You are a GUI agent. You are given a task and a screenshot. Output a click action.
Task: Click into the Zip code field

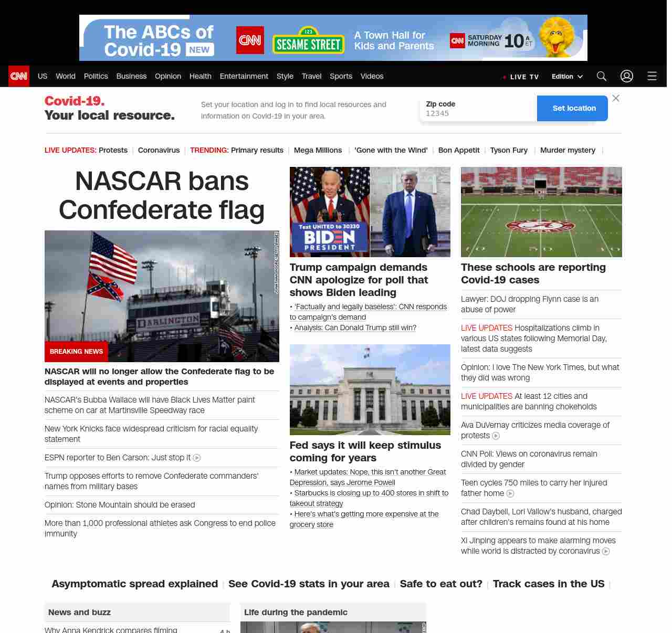478,113
